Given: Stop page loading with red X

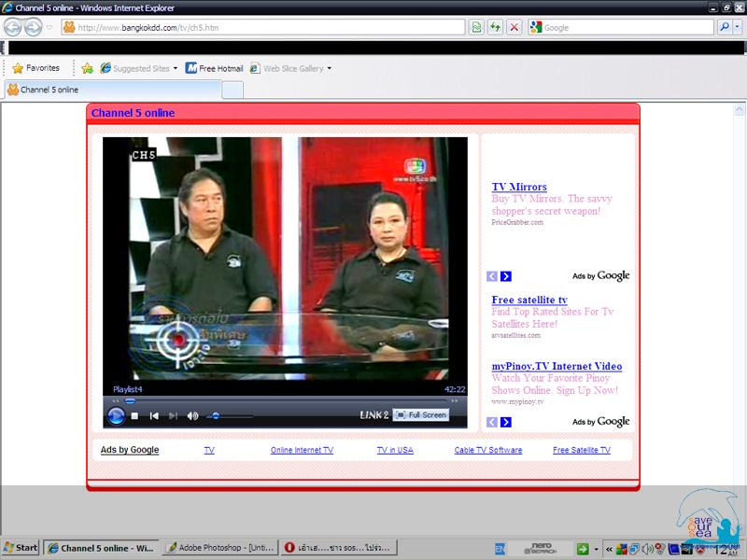Looking at the screenshot, I should pyautogui.click(x=514, y=27).
